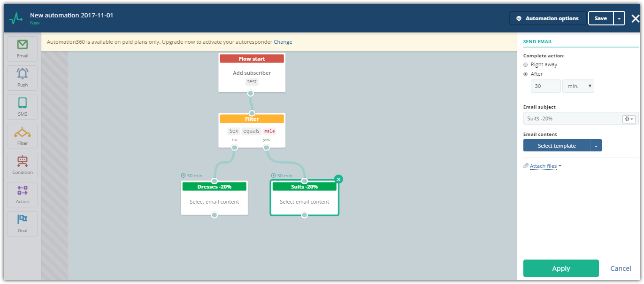Screen dimensions: 644x284
Task: Close the automation editor
Action: (x=635, y=18)
